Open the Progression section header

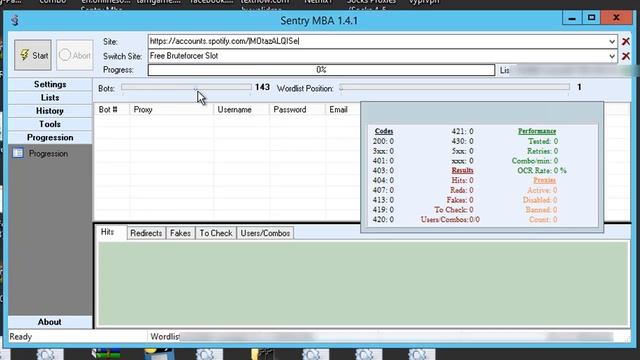50,138
